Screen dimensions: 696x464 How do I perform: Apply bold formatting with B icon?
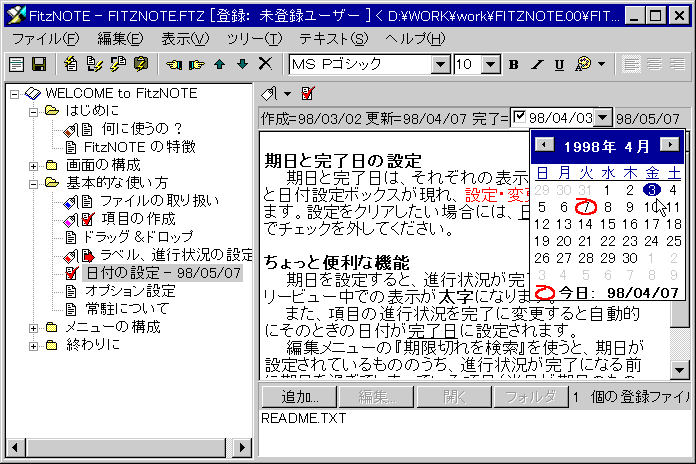tap(514, 65)
